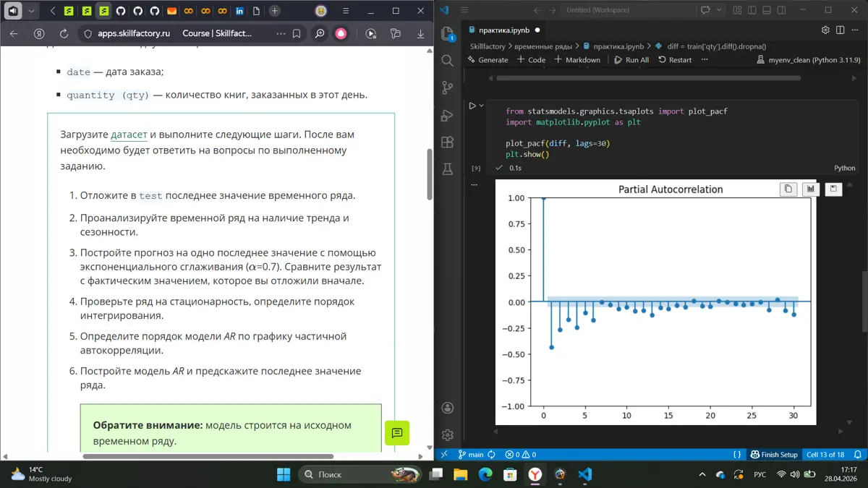Viewport: 868px width, 488px height.
Task: Open a new browser tab with the plus button
Action: [x=275, y=11]
